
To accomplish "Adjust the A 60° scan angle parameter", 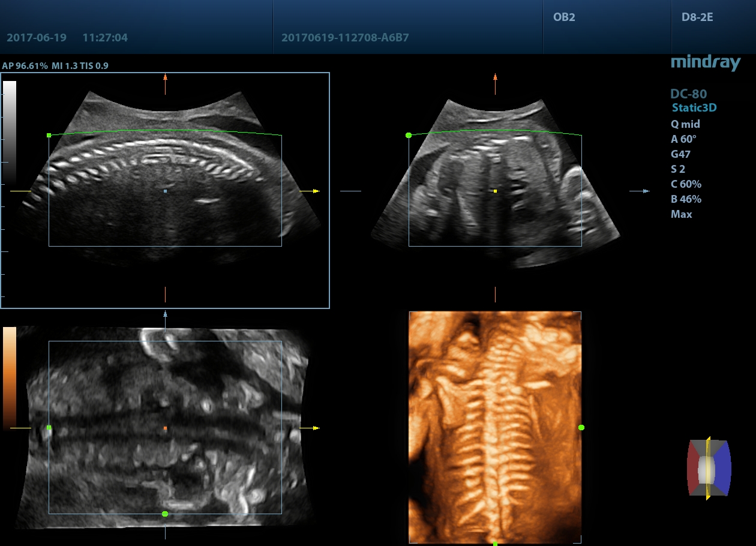I will [x=684, y=139].
